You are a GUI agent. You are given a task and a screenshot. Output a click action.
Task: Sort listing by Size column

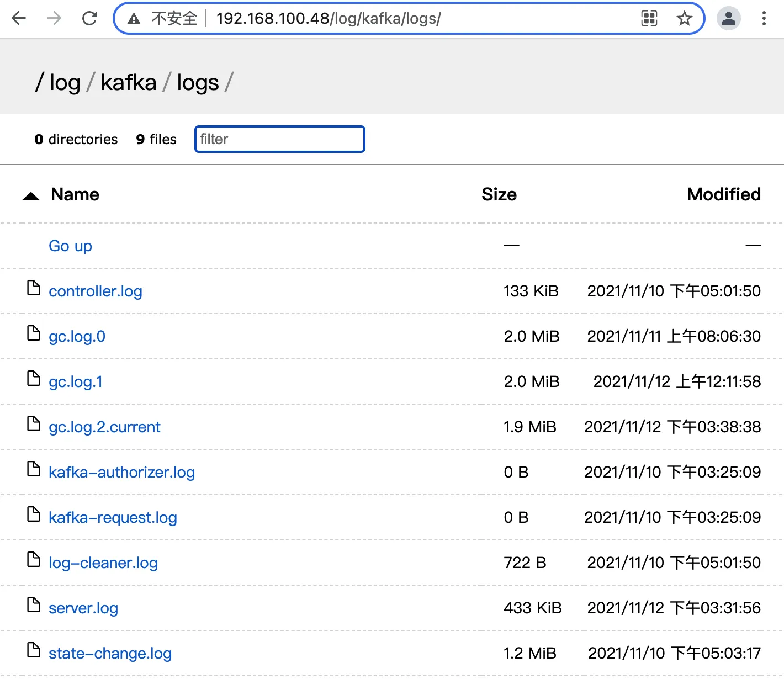tap(499, 194)
